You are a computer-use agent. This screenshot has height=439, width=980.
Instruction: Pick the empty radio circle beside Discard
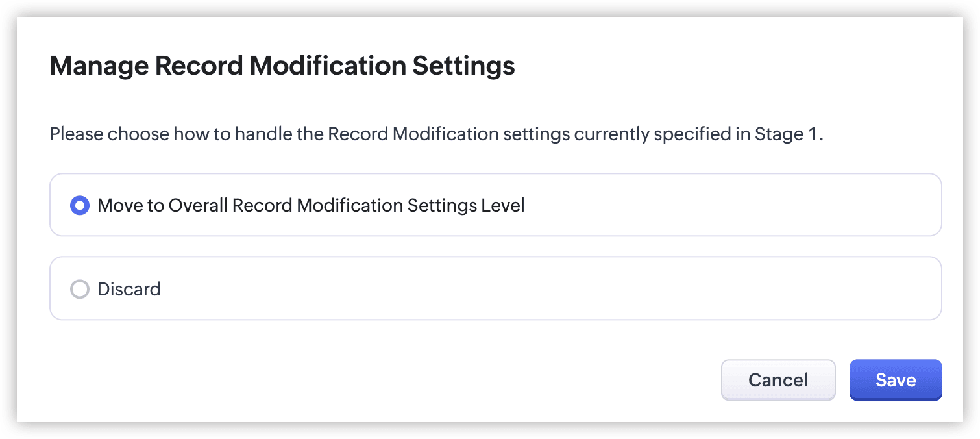[x=79, y=289]
